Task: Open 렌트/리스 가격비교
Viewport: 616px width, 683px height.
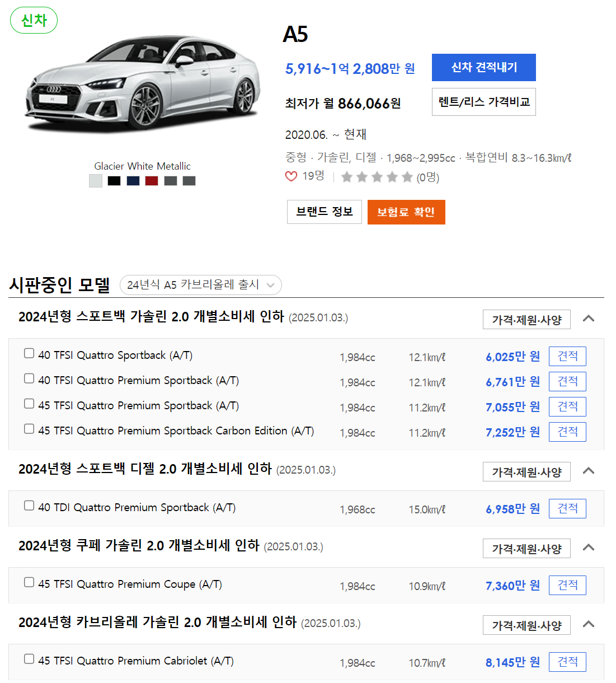Action: tap(484, 102)
